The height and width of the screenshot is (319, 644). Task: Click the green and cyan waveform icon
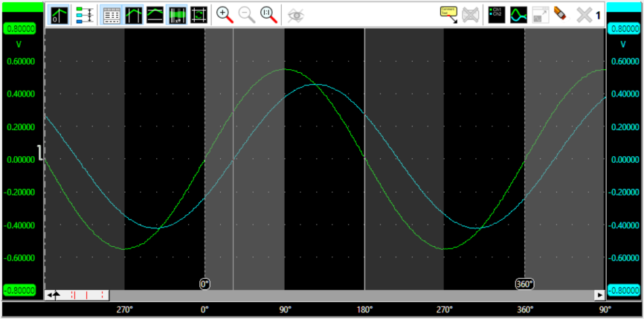pyautogui.click(x=519, y=15)
